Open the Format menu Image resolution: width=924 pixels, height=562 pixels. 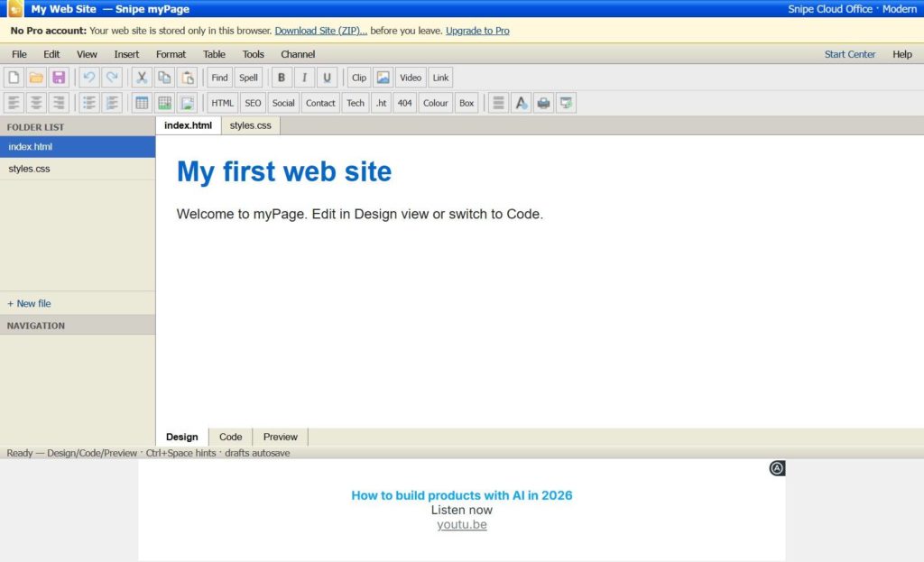171,54
